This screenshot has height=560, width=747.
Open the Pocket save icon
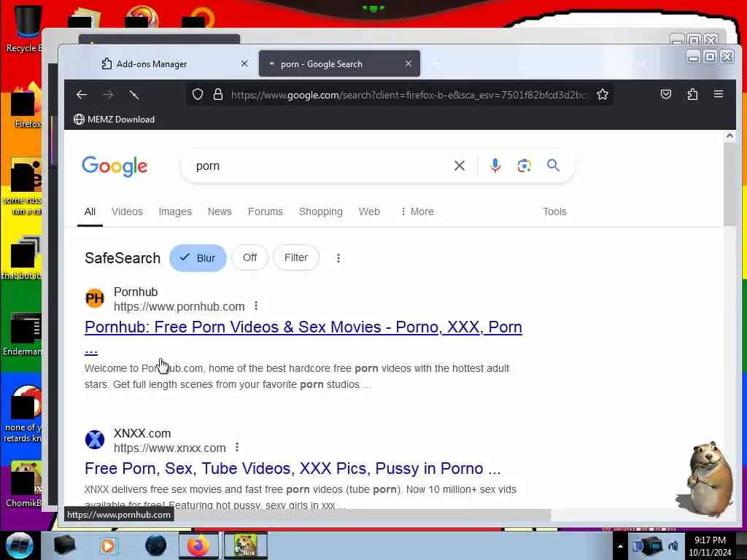[665, 94]
